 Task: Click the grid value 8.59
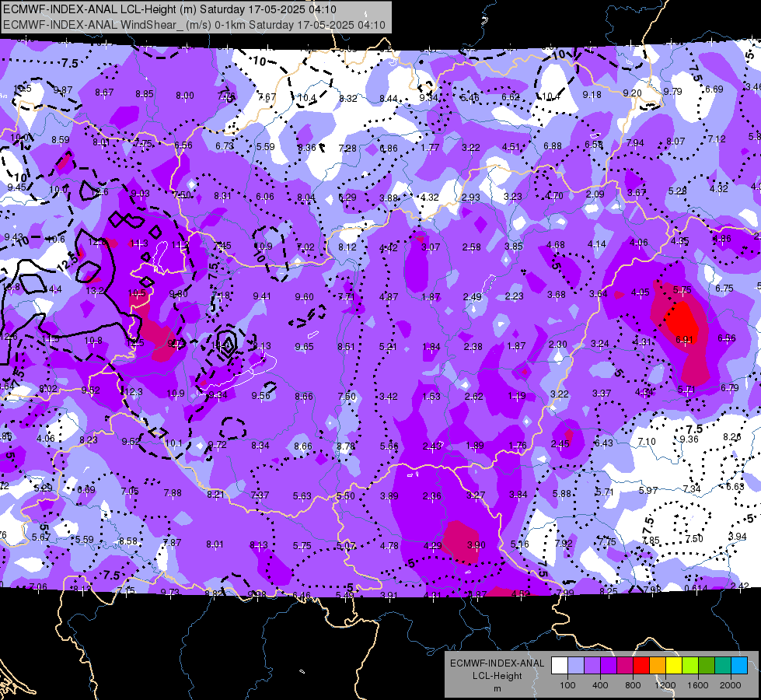61,140
